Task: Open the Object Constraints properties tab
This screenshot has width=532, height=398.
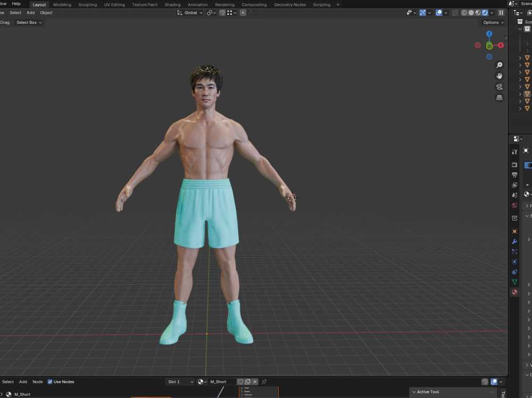Action: (514, 272)
